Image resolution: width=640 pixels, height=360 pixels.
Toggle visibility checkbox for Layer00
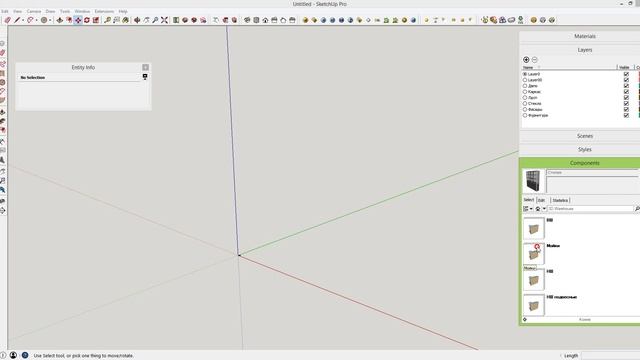point(626,80)
